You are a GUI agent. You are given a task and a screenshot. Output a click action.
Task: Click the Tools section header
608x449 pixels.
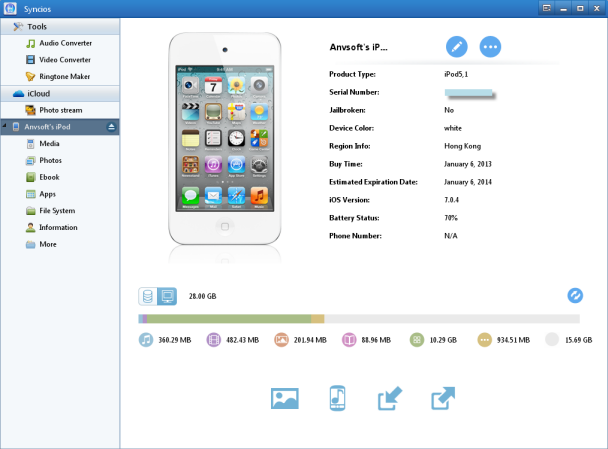(60, 26)
